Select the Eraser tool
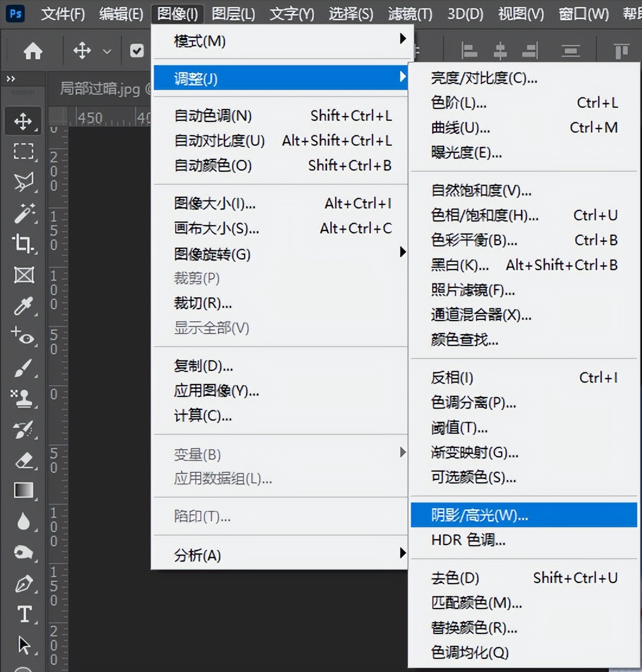 [x=24, y=460]
